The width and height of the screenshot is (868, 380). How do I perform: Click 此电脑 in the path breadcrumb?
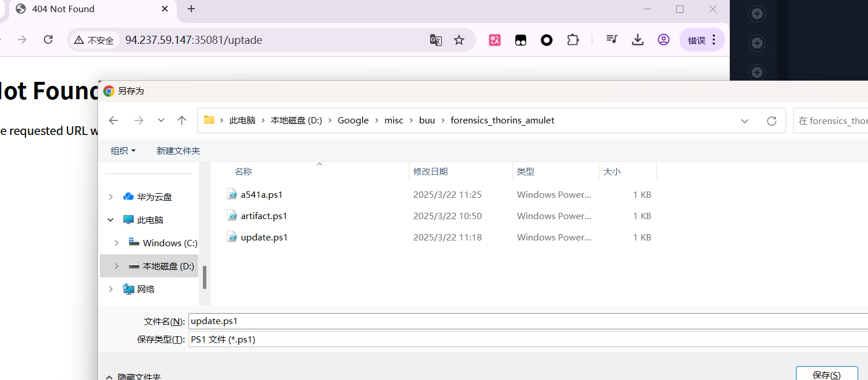tap(242, 121)
